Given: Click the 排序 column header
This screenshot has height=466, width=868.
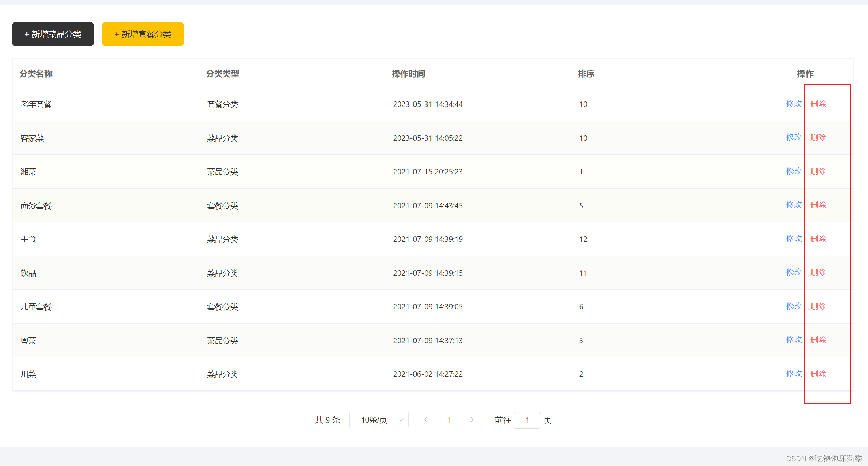Looking at the screenshot, I should pos(586,74).
